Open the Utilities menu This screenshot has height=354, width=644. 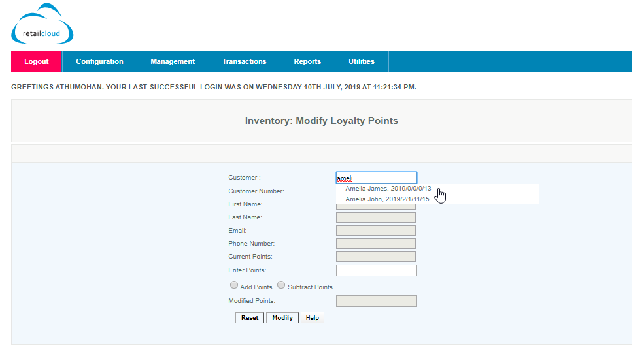coord(362,61)
